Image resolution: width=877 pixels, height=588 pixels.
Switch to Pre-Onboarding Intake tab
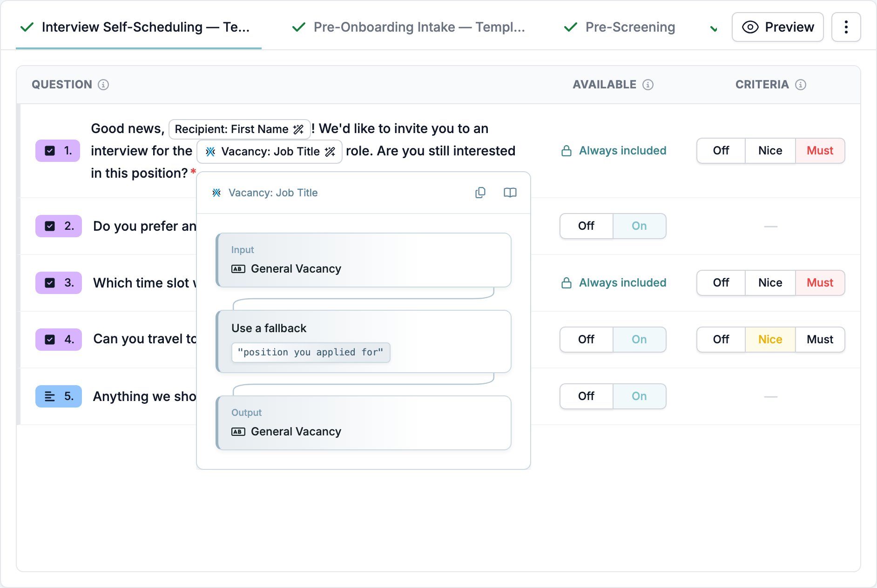(409, 27)
